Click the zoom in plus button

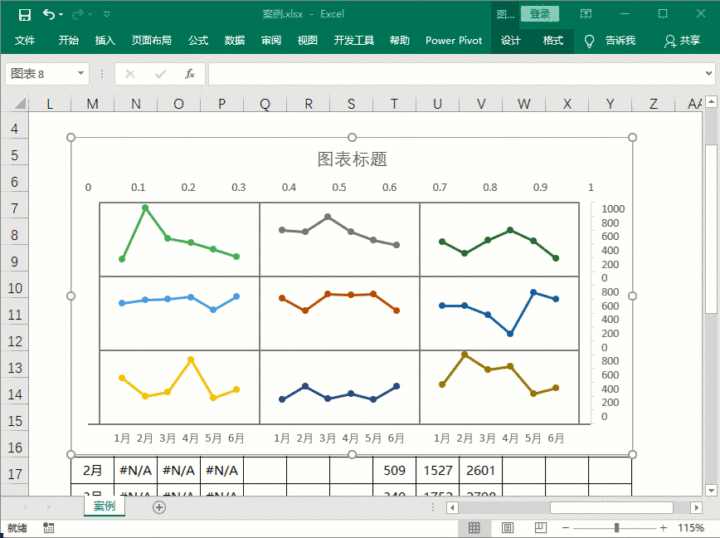point(663,528)
